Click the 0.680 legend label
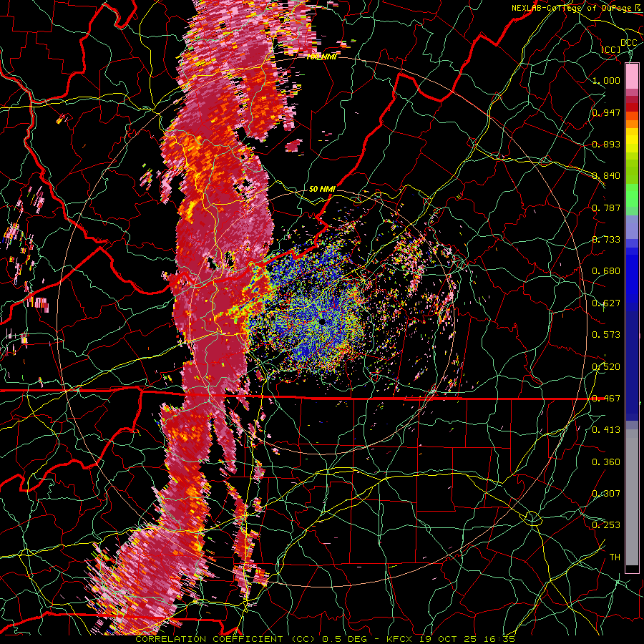The height and width of the screenshot is (644, 644). click(606, 271)
